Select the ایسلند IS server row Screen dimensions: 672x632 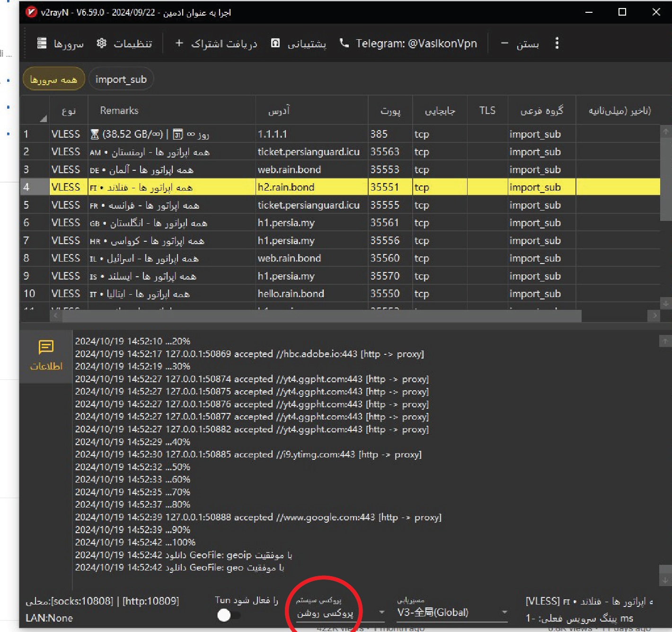(340, 276)
